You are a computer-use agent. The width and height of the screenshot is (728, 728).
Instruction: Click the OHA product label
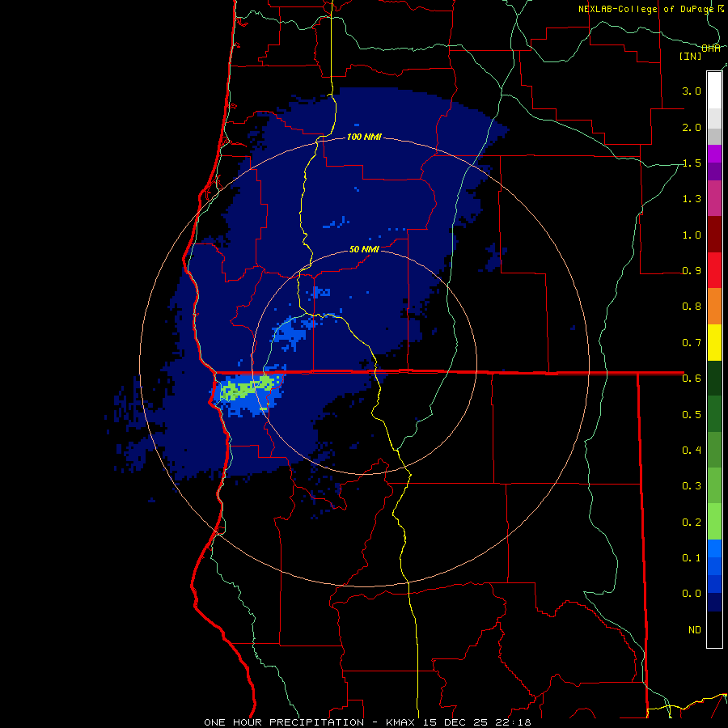(711, 49)
